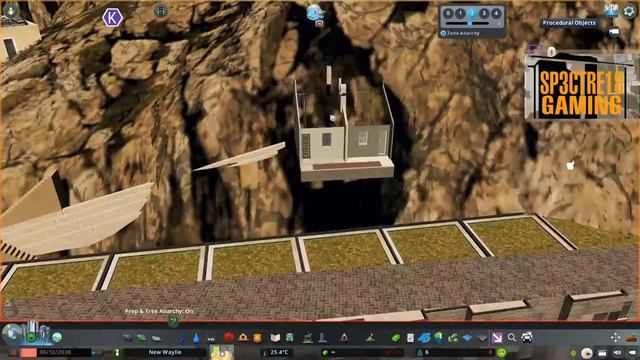Click the vehicle icon after the magnifier

[x=527, y=338]
